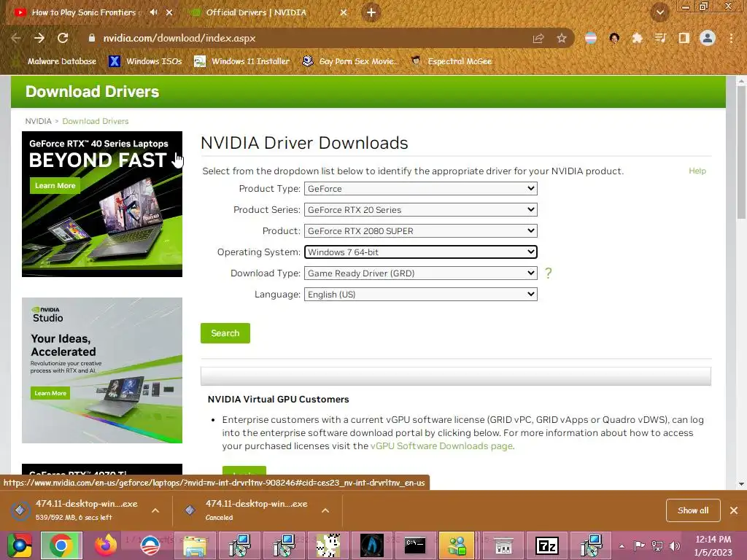Open a new browser tab

pyautogui.click(x=371, y=12)
